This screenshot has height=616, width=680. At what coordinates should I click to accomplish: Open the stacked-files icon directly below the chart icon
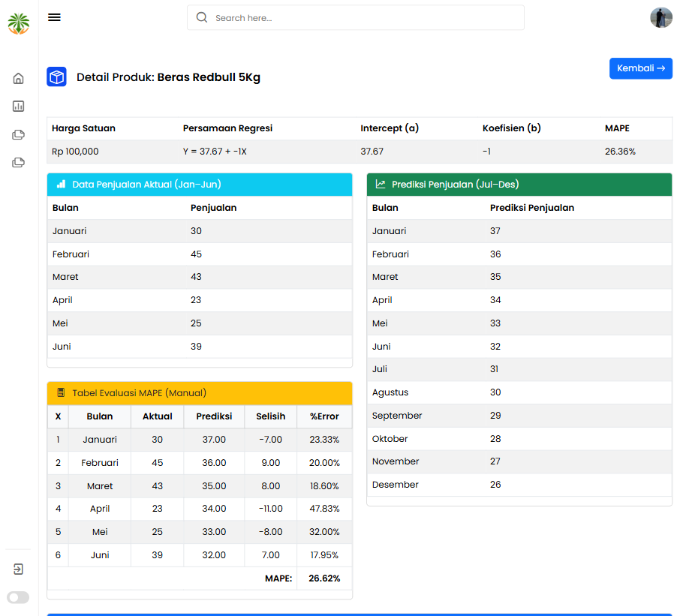pos(18,135)
